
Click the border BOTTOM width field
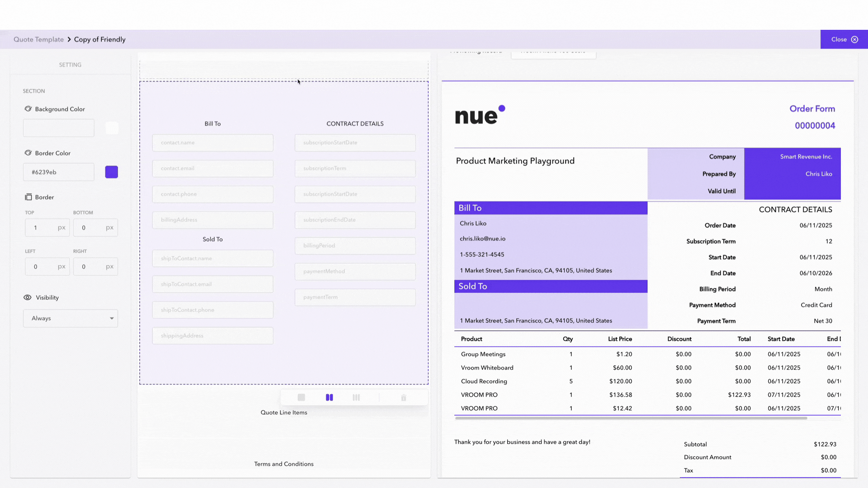(x=95, y=228)
